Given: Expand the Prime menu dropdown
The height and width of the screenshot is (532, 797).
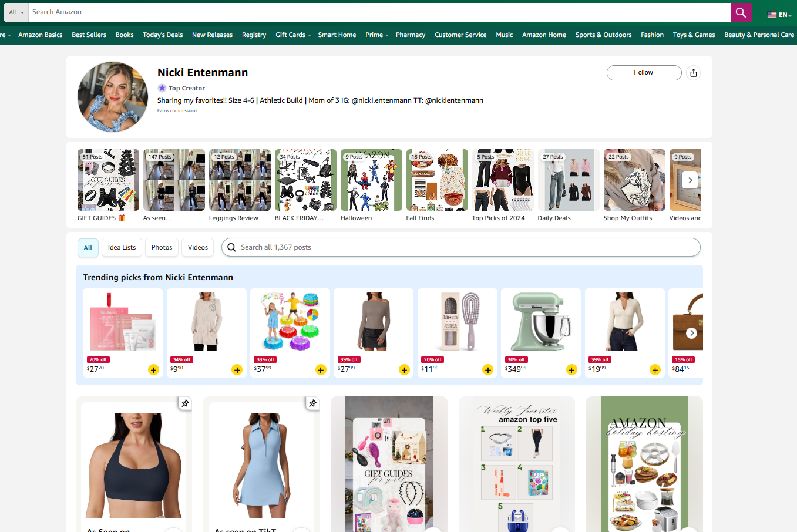Looking at the screenshot, I should 376,35.
